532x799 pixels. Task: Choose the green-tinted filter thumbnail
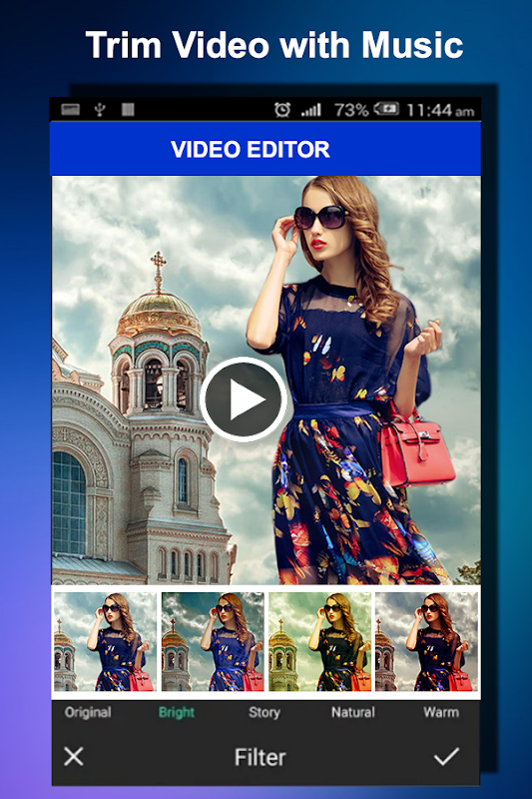pyautogui.click(x=319, y=641)
